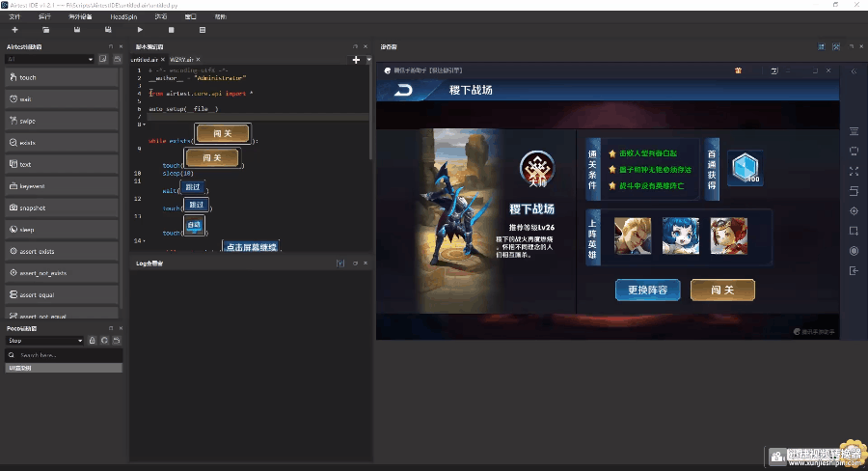Insert a swipe command
Screen dimensions: 868x471
(62, 121)
